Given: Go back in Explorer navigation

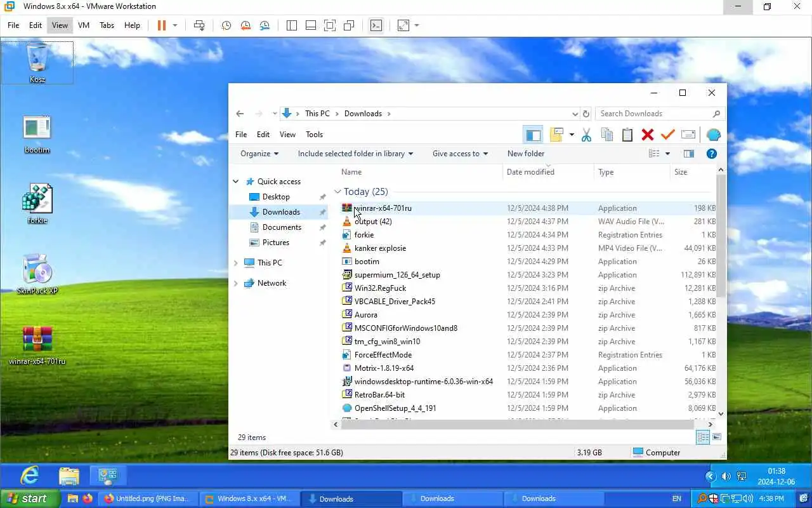Looking at the screenshot, I should coord(240,114).
